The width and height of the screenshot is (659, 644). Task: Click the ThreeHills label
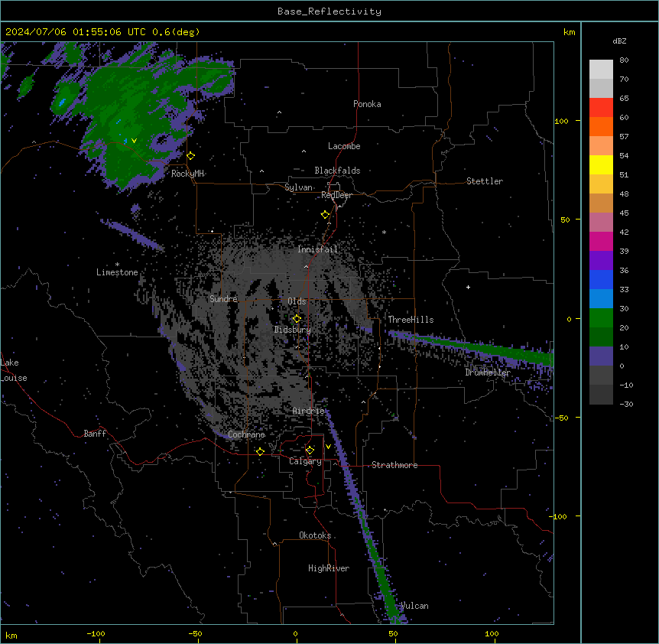tap(411, 320)
